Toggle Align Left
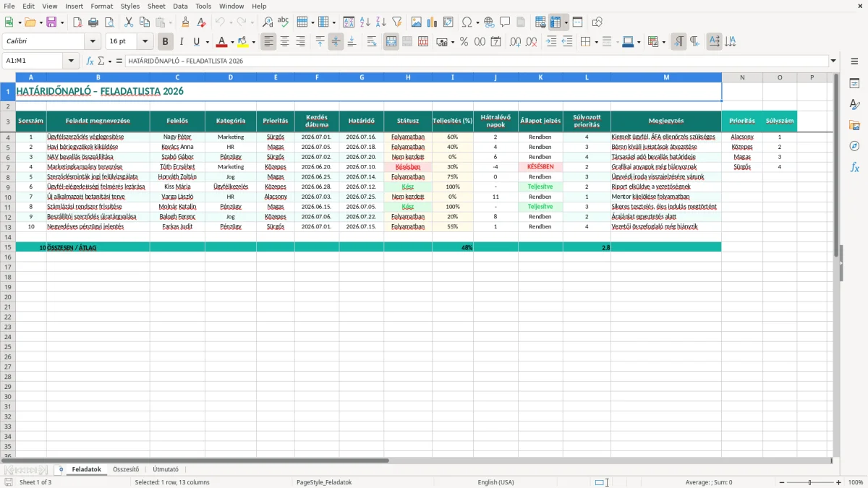868x488 pixels. pos(269,42)
